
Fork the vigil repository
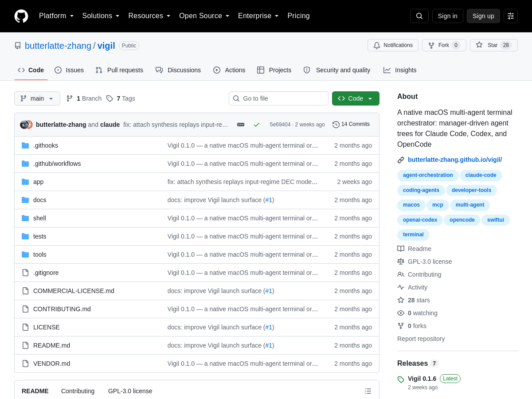(444, 45)
